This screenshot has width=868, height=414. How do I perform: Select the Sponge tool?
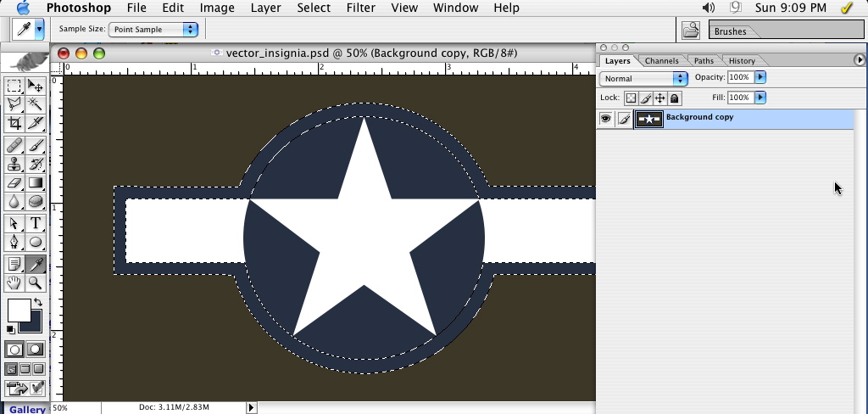(x=36, y=200)
